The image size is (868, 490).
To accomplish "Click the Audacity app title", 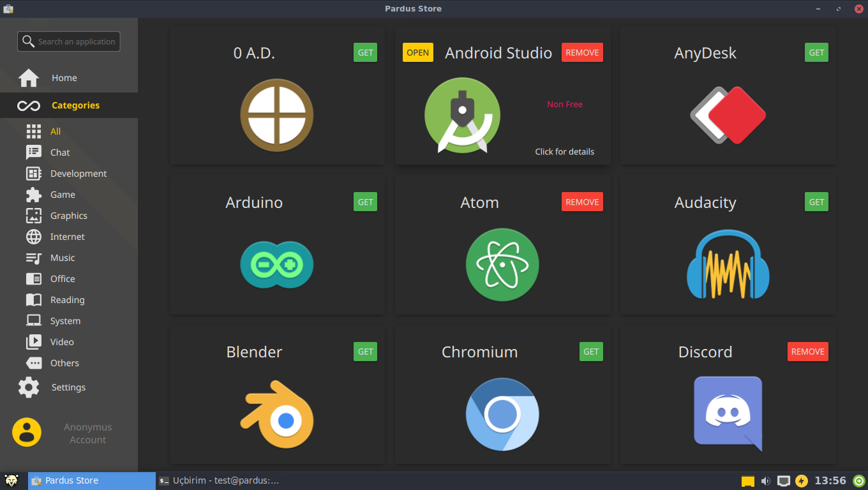I will [705, 202].
